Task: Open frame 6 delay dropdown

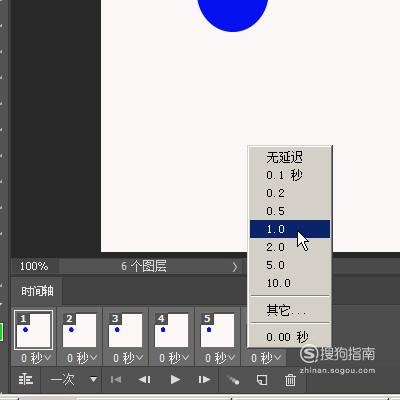Action: pyautogui.click(x=266, y=358)
